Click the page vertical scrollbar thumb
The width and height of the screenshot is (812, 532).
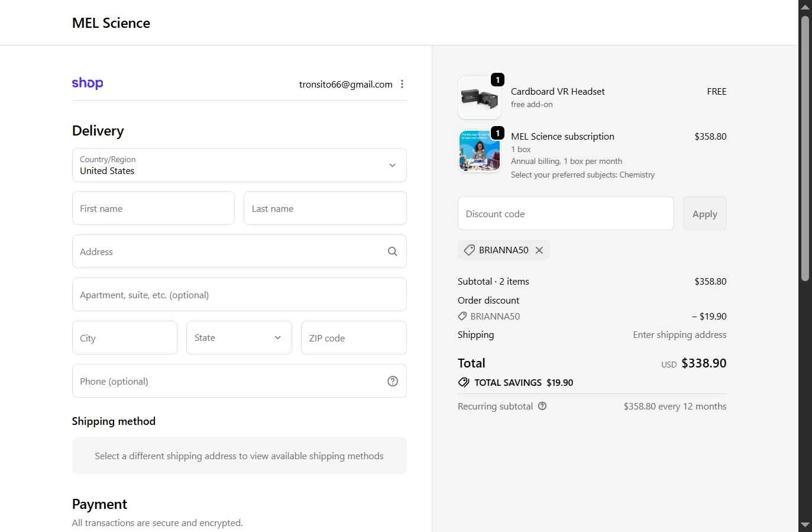pyautogui.click(x=805, y=148)
